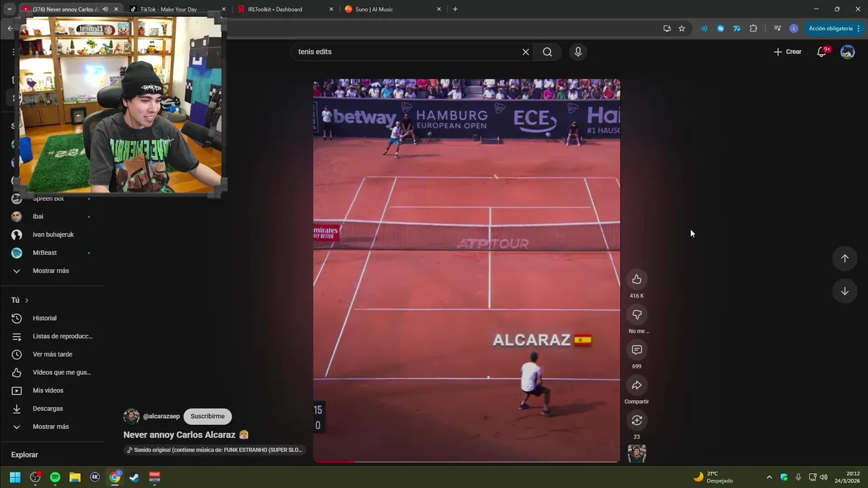
Task: Open the YouTube account avatar menu
Action: [x=848, y=52]
